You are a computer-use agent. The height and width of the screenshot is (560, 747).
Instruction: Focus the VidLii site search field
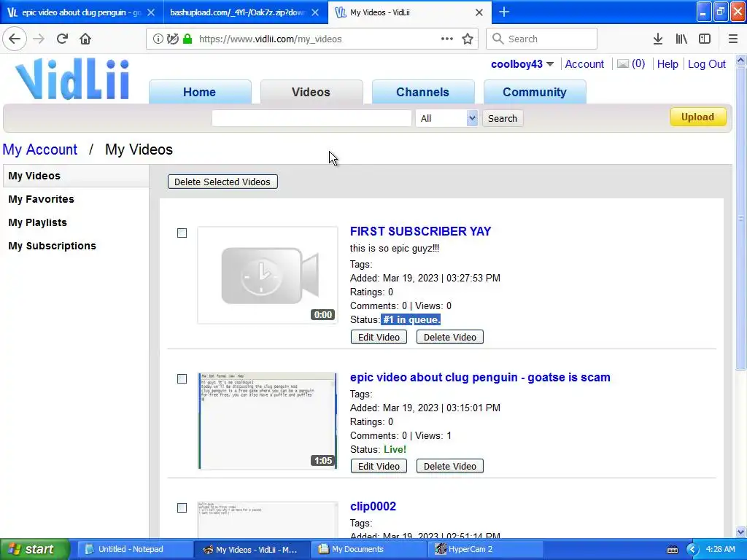311,118
